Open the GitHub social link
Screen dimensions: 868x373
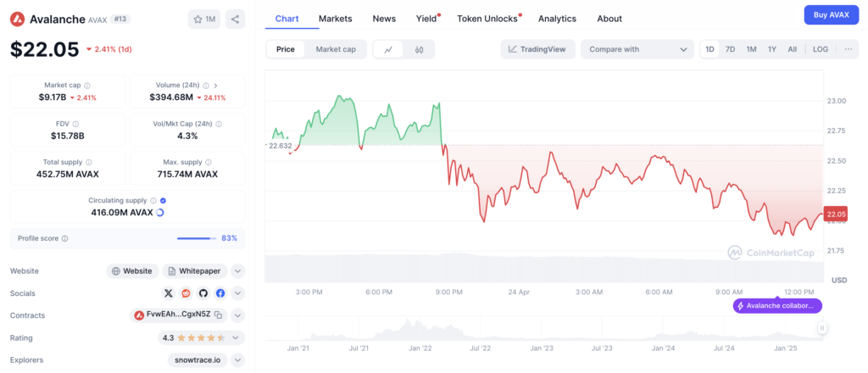click(x=203, y=293)
